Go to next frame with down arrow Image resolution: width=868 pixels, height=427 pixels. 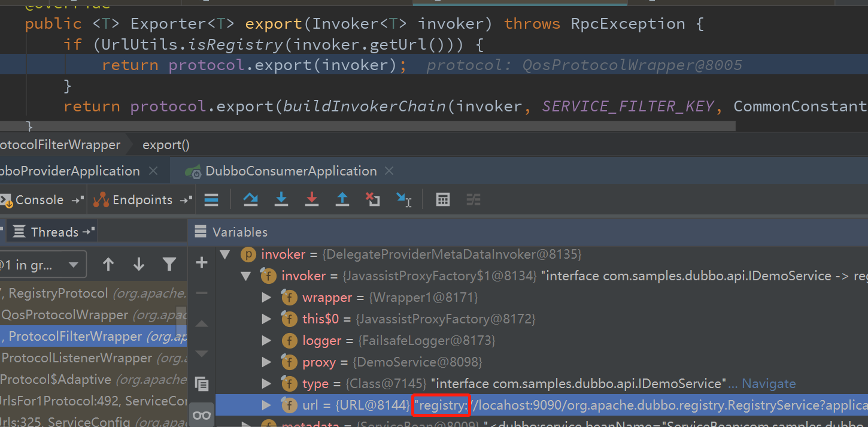tap(139, 264)
